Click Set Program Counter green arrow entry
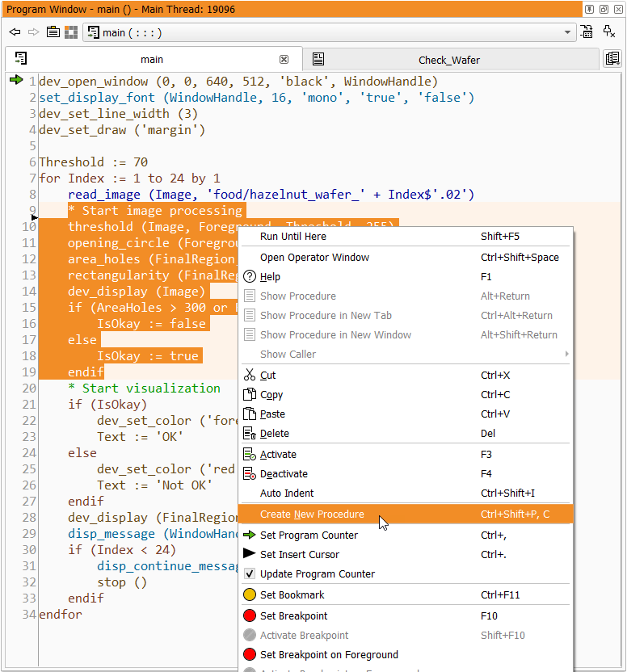 [309, 535]
